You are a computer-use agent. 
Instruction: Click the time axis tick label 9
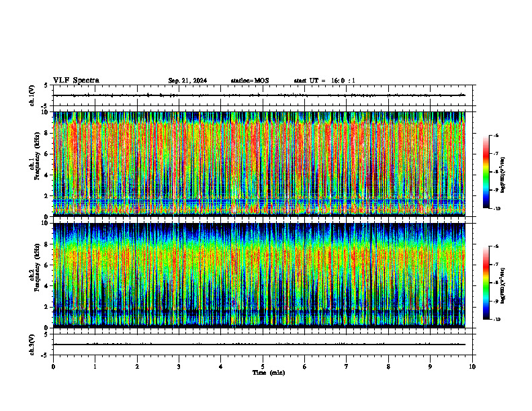coord(430,367)
